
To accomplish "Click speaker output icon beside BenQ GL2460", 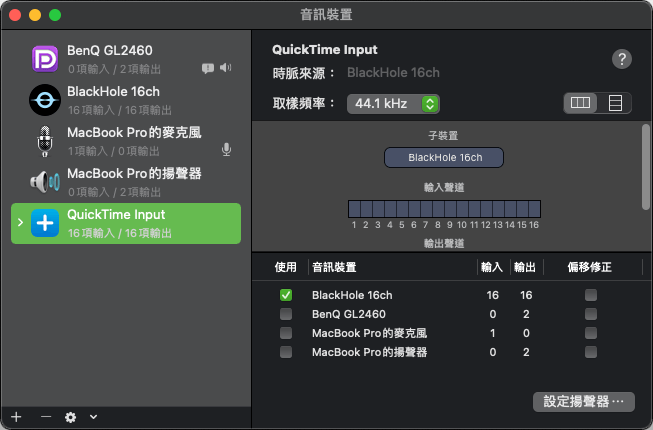I will 225,67.
